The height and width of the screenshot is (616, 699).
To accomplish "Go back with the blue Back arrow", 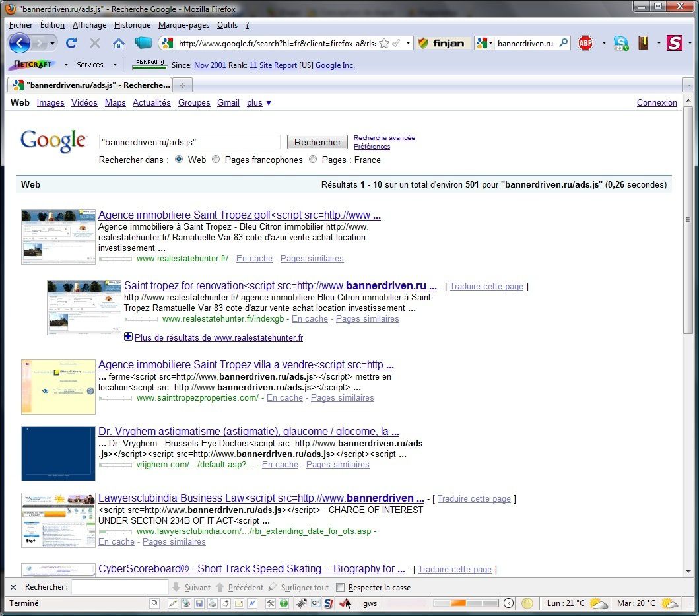I will tap(20, 44).
